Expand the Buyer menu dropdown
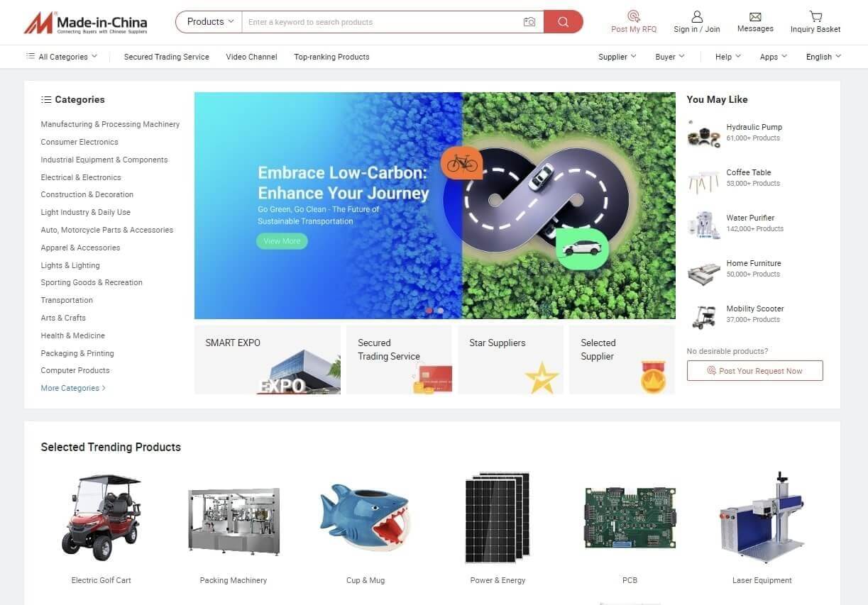 pyautogui.click(x=670, y=57)
